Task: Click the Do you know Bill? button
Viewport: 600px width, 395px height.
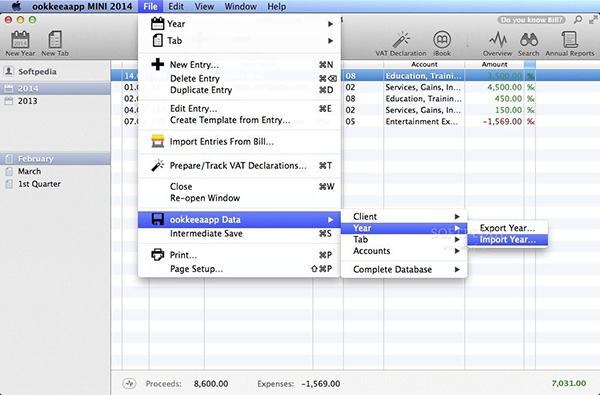Action: click(x=532, y=20)
